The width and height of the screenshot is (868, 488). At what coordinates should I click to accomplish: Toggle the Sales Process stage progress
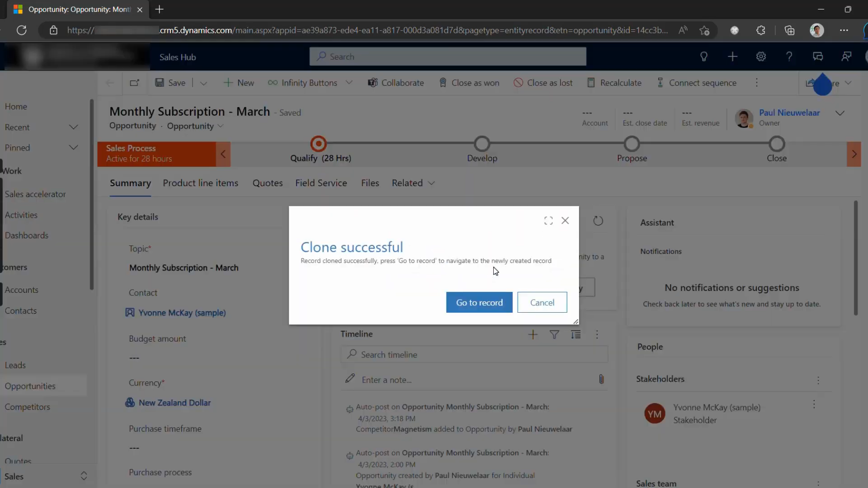pos(224,154)
